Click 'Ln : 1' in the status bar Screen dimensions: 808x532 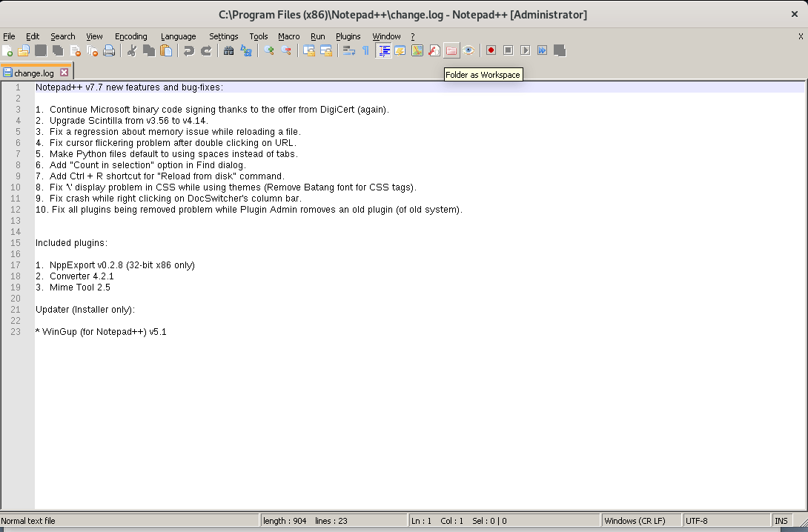(422, 521)
